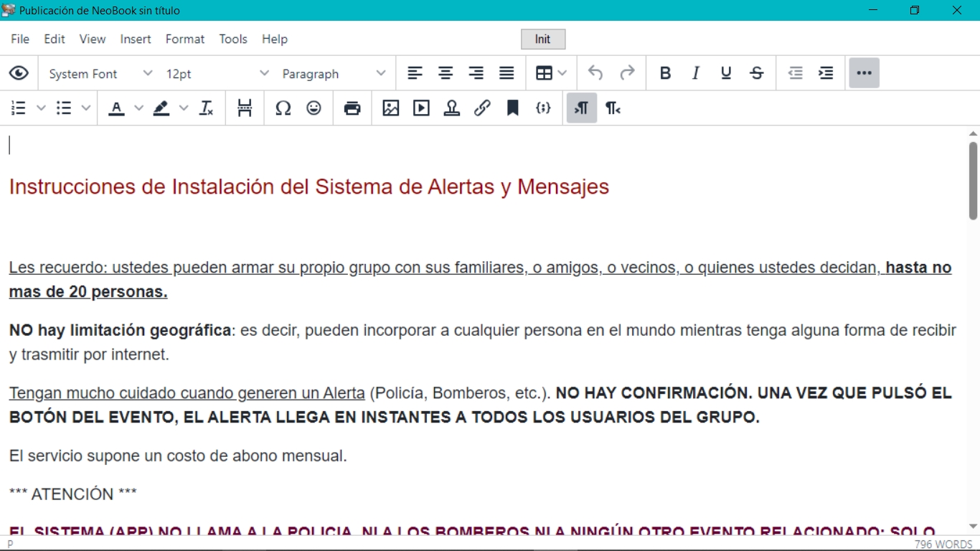980x551 pixels.
Task: Apply numbered list formatting
Action: (x=19, y=108)
